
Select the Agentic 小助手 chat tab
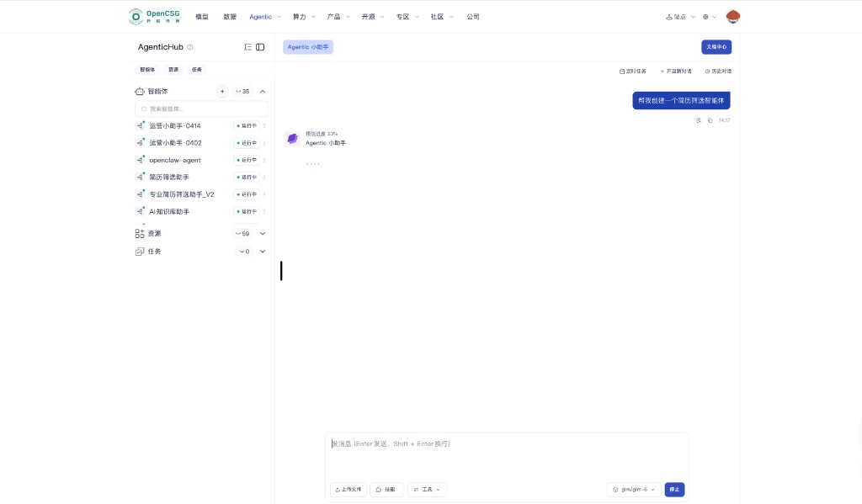tap(308, 47)
